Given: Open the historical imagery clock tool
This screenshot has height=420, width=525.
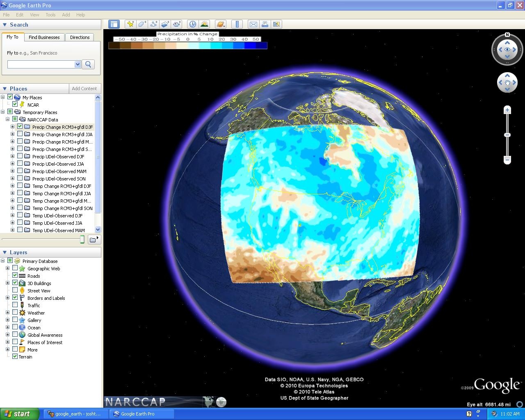Looking at the screenshot, I should click(192, 24).
